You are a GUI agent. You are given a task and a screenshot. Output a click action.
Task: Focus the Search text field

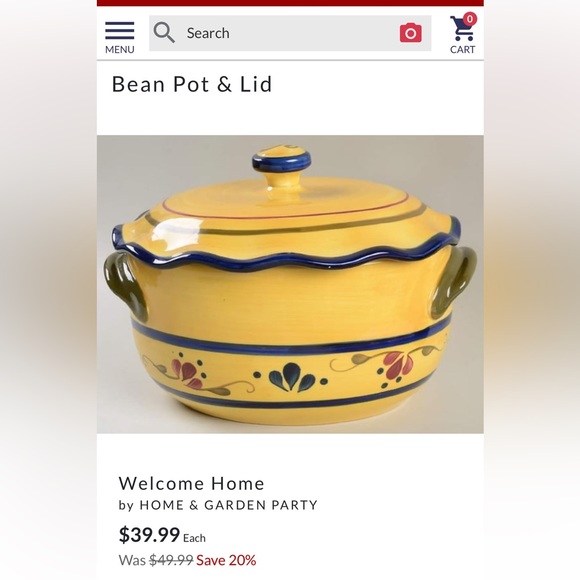[x=290, y=33]
